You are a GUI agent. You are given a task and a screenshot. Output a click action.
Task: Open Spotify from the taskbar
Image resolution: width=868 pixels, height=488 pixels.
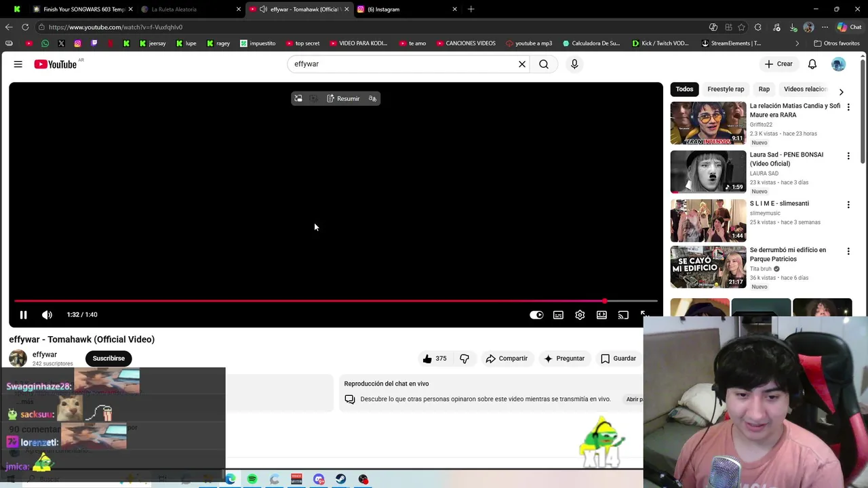(252, 479)
